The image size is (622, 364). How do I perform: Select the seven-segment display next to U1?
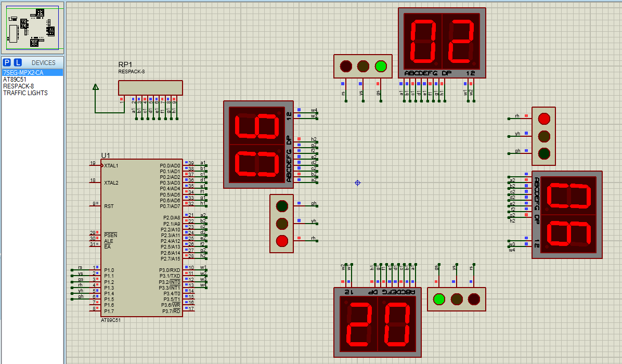258,145
